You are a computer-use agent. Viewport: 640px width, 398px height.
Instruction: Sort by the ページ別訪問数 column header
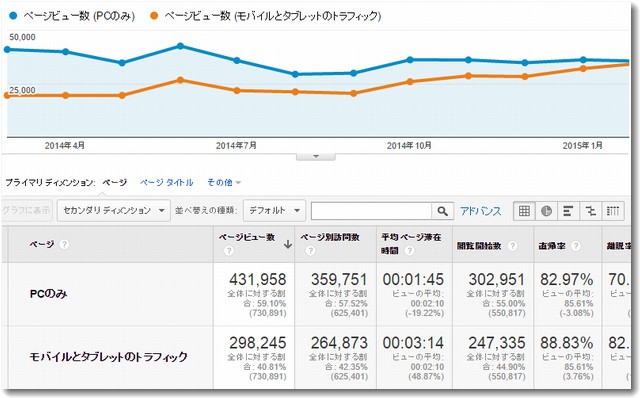330,237
